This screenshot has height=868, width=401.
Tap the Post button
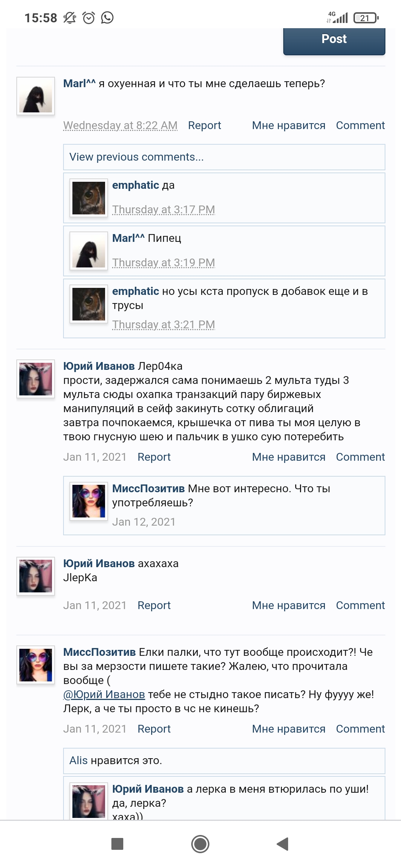(x=333, y=39)
